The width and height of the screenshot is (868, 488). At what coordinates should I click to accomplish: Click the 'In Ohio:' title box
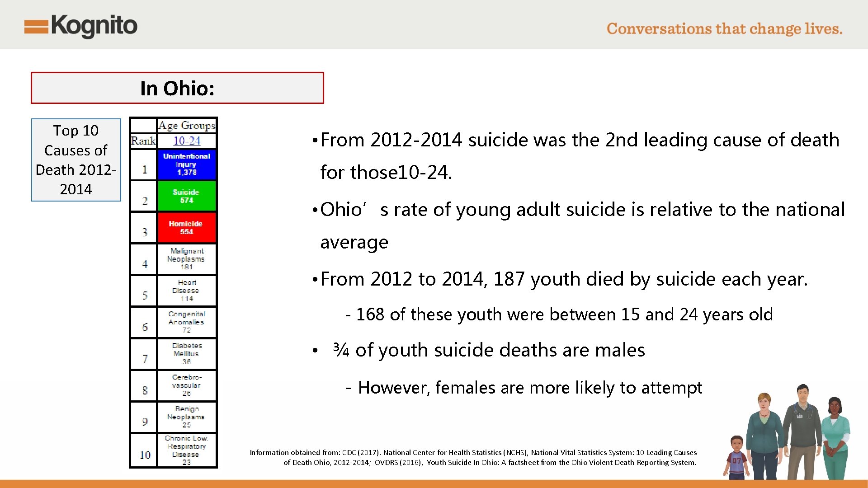pyautogui.click(x=177, y=88)
